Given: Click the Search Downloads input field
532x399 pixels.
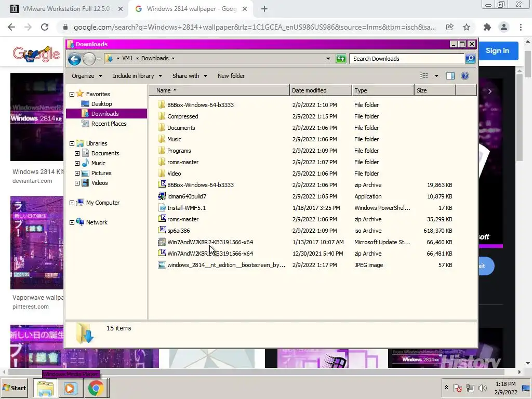Looking at the screenshot, I should tap(407, 59).
